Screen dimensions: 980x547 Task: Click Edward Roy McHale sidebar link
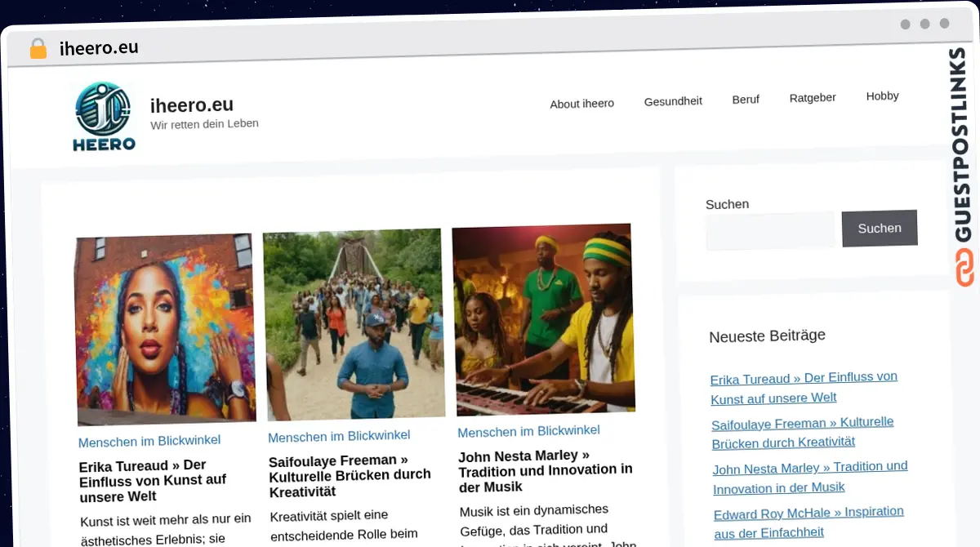click(808, 522)
